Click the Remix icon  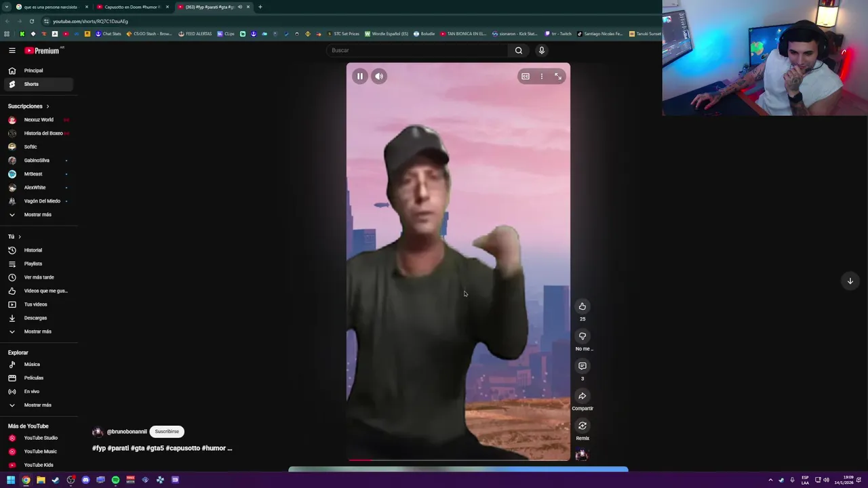(582, 426)
